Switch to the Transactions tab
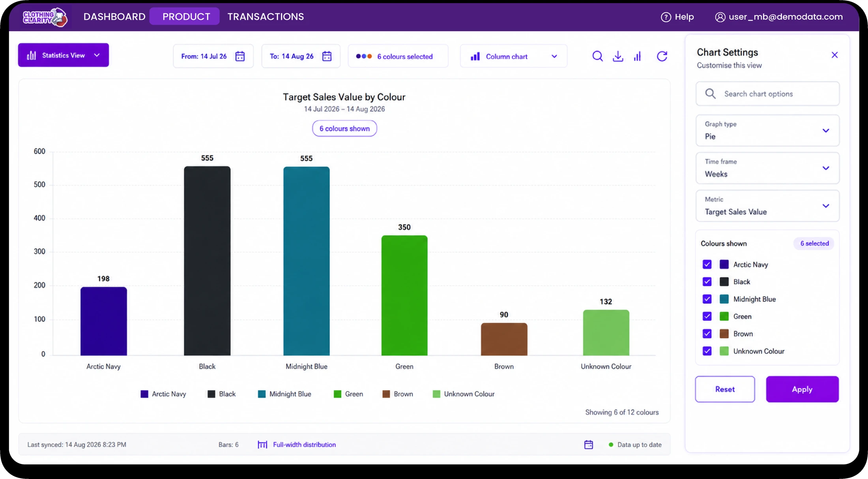The height and width of the screenshot is (479, 868). click(266, 17)
